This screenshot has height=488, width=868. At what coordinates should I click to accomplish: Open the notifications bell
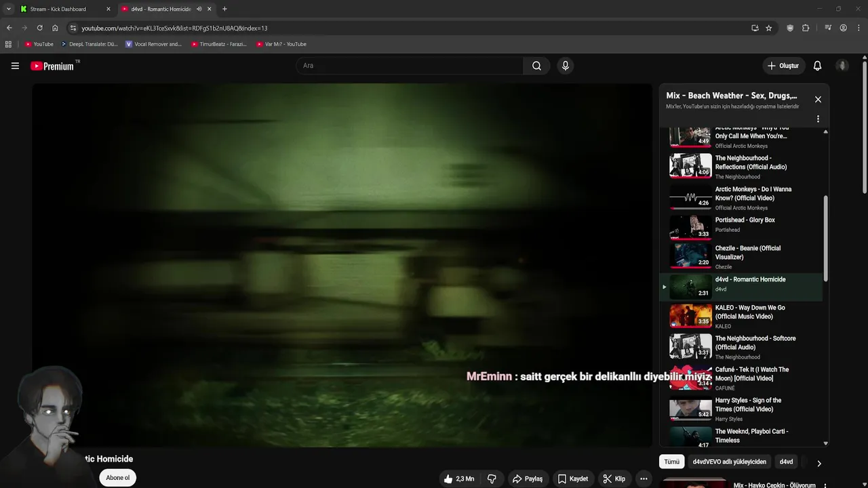[817, 66]
